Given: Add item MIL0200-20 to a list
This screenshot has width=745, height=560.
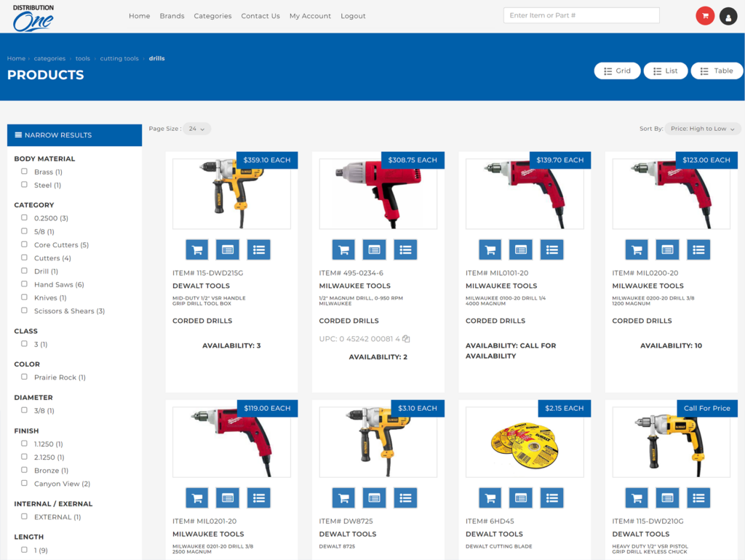Looking at the screenshot, I should coord(698,249).
